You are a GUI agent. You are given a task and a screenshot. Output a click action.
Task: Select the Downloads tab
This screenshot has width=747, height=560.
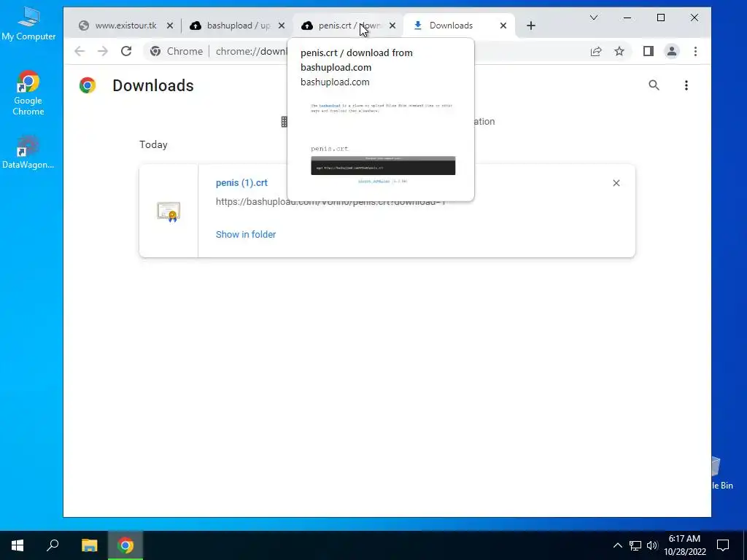451,26
